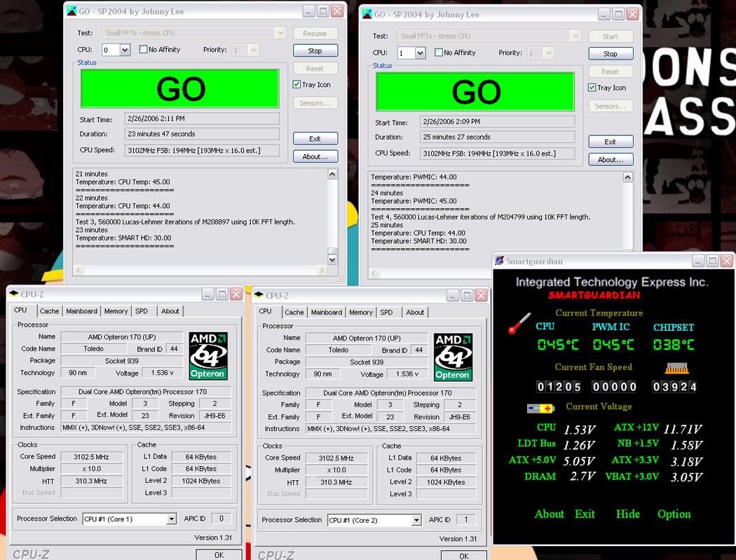736x560 pixels.
Task: Open the SPD tab in left CPU-Z
Action: point(142,311)
